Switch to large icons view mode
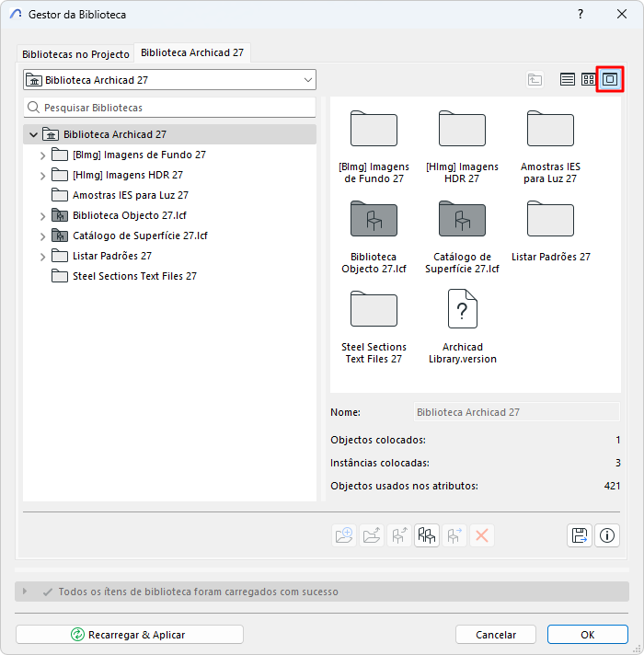 (610, 79)
